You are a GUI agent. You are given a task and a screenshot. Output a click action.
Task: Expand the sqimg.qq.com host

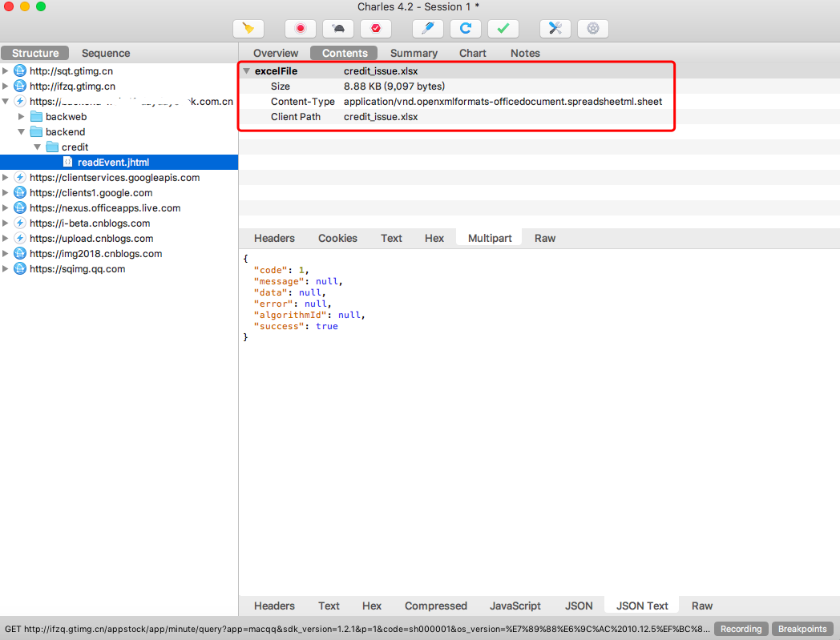pos(6,269)
